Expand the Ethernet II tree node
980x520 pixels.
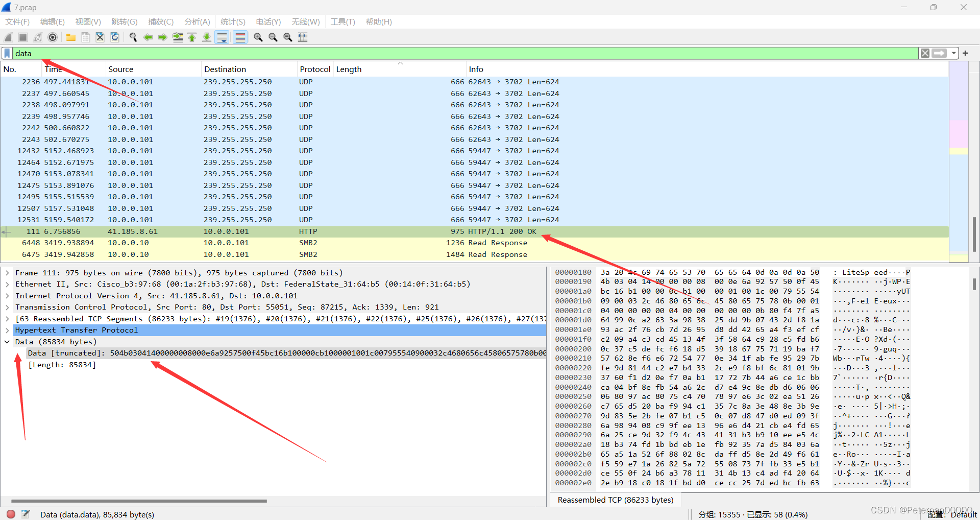tap(7, 284)
